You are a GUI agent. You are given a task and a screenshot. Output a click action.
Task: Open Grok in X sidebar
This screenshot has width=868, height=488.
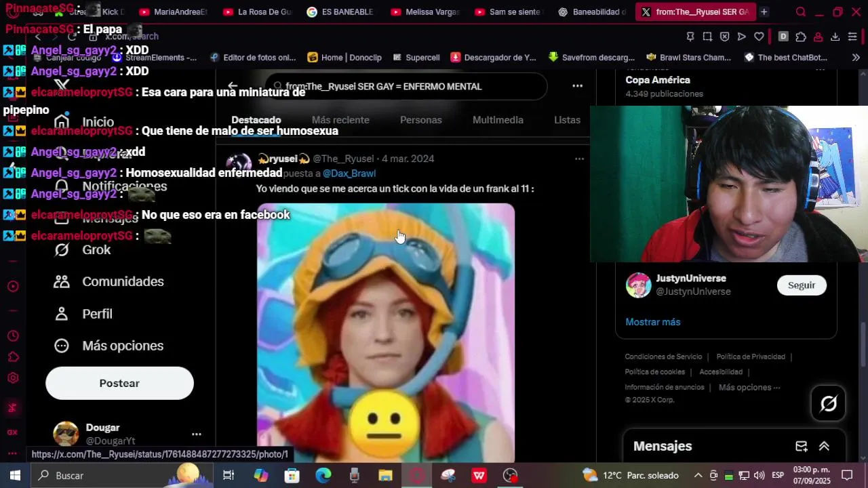tap(83, 250)
